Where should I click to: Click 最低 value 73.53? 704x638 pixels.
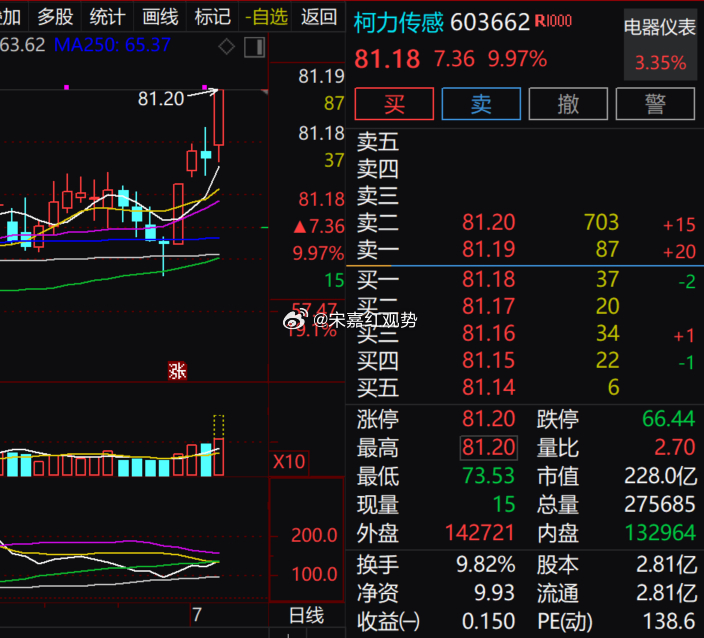(x=489, y=476)
